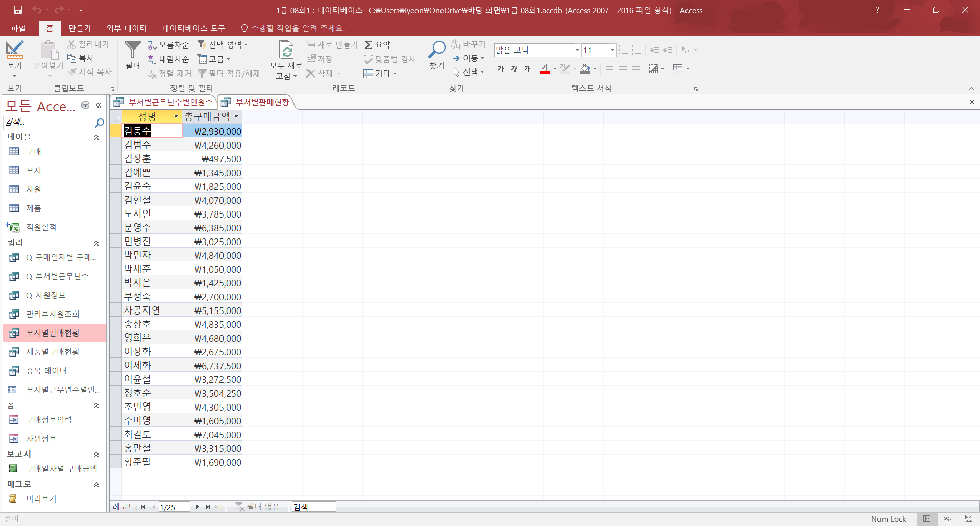Toggle bold text formatting (가)
The height and width of the screenshot is (526, 980).
[500, 68]
